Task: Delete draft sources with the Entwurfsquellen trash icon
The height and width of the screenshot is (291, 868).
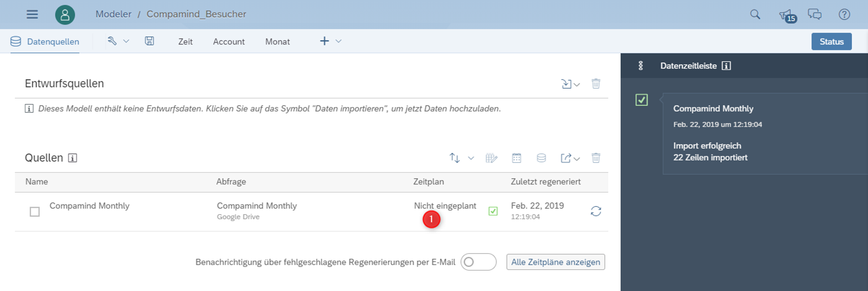Action: pos(596,84)
